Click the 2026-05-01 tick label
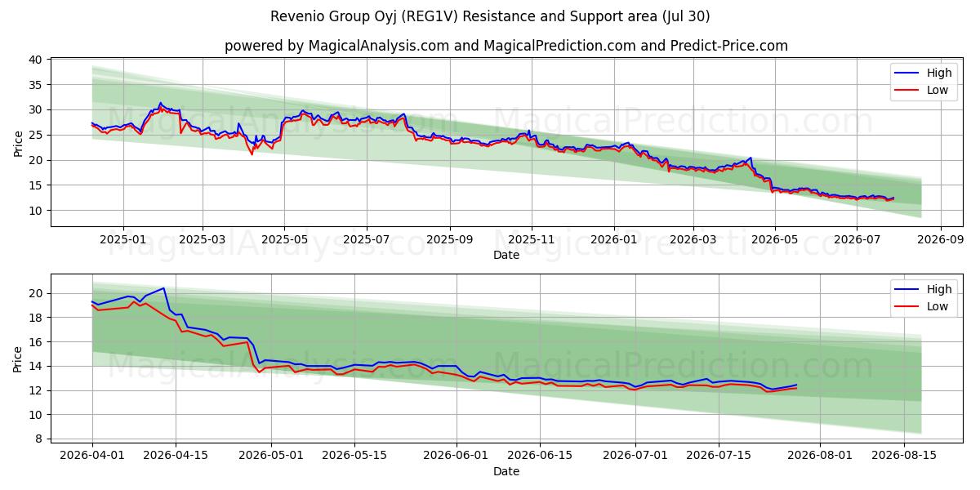 click(271, 457)
